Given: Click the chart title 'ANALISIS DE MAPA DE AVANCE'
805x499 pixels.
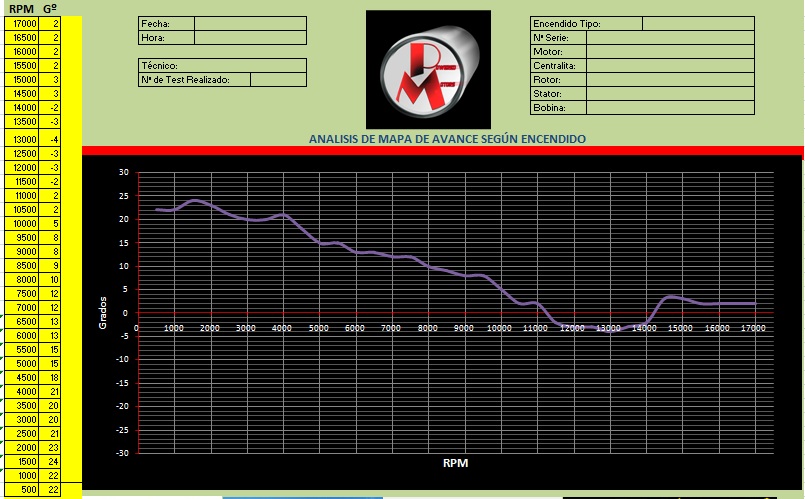Looking at the screenshot, I should [447, 139].
